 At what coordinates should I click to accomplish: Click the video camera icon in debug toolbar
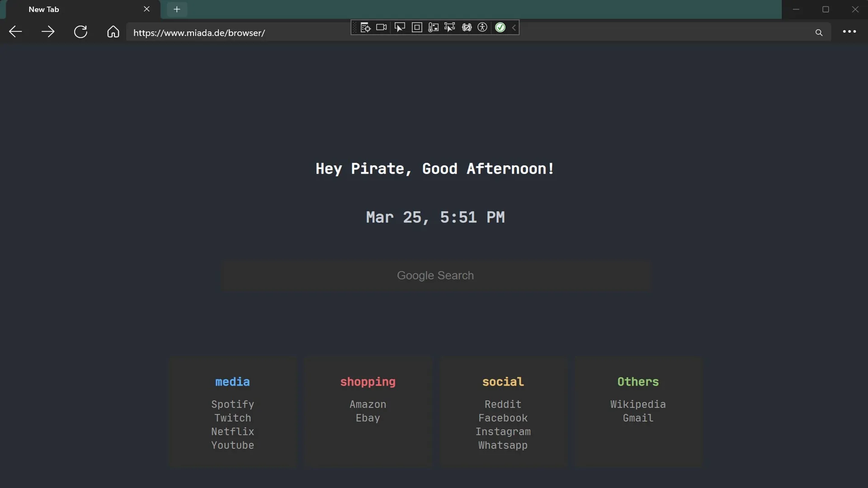pos(382,28)
